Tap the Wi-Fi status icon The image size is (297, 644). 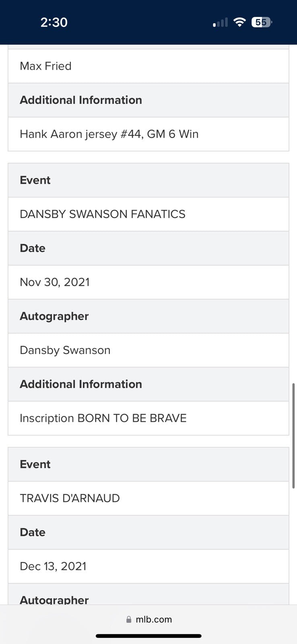coord(239,22)
